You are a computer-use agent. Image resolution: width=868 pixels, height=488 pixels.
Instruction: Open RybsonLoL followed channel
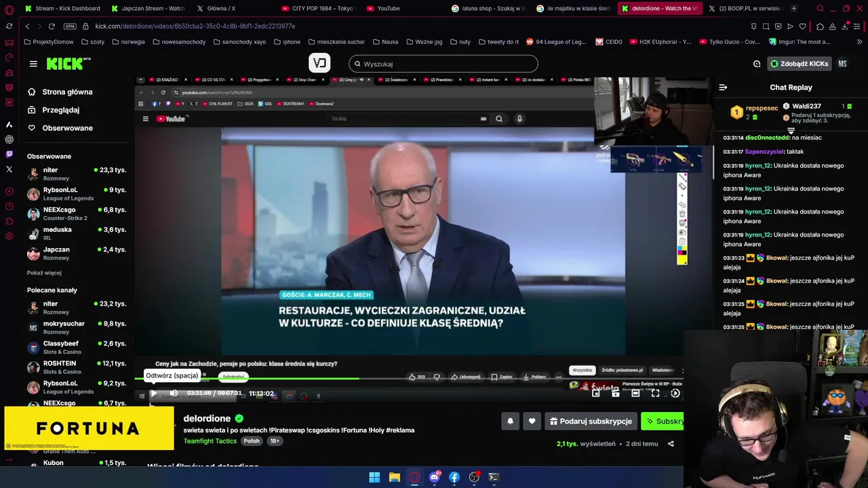tap(77, 193)
